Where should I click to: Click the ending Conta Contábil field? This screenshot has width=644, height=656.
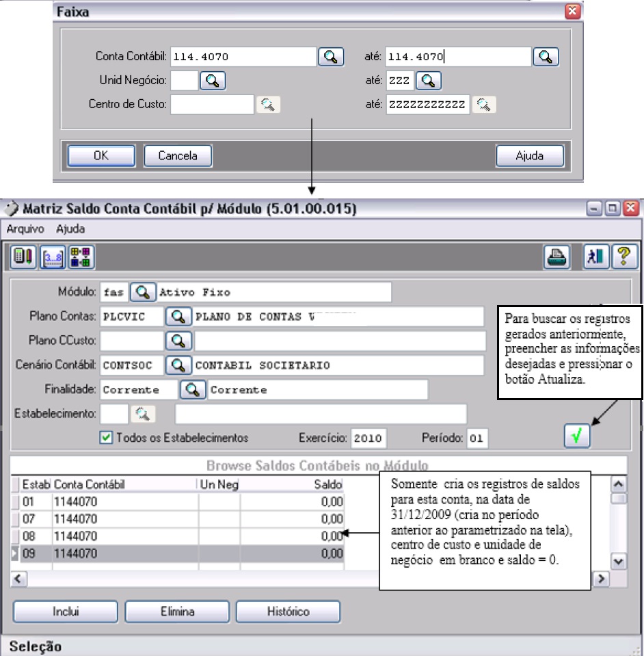pyautogui.click(x=458, y=57)
